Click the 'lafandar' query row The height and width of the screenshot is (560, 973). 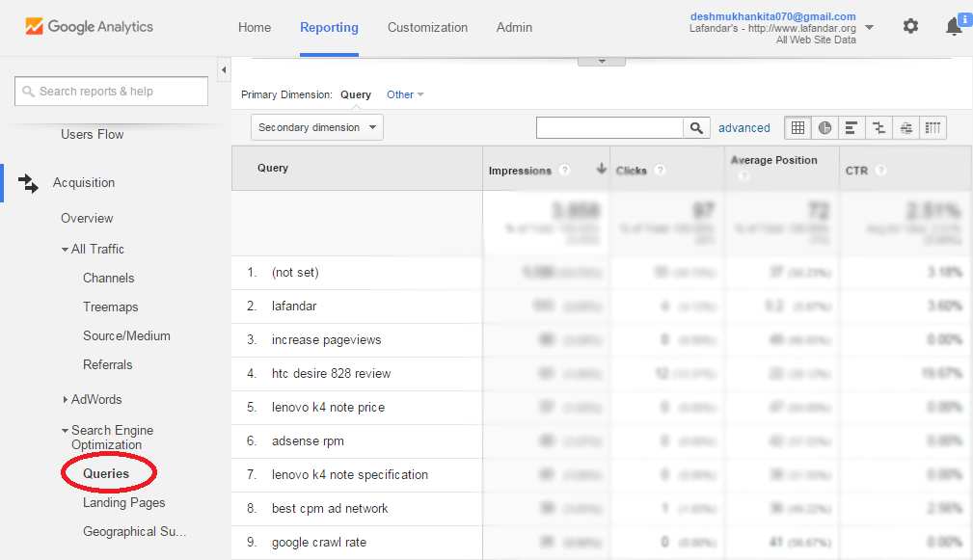tap(294, 306)
